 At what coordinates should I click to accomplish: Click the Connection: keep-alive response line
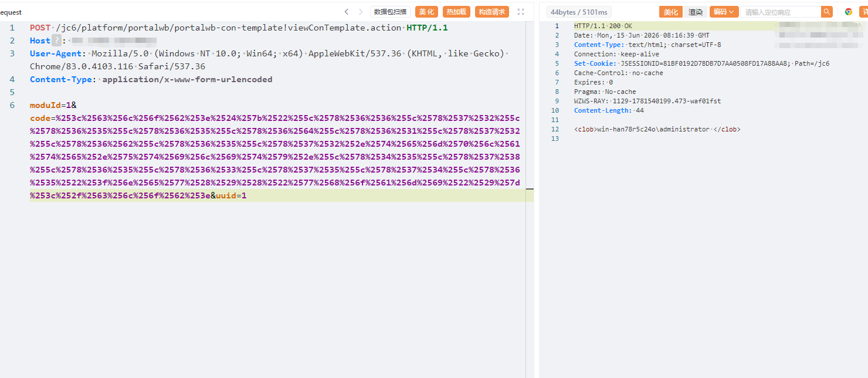[616, 54]
